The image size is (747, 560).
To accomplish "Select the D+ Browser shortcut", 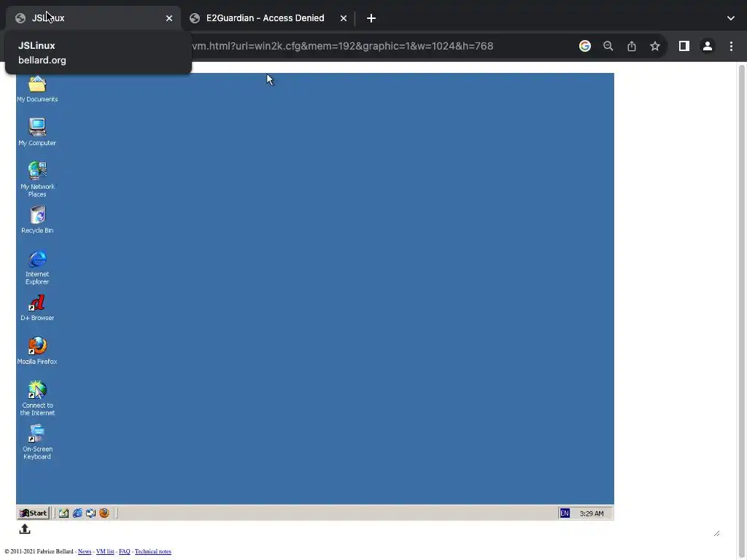I will coord(37,308).
